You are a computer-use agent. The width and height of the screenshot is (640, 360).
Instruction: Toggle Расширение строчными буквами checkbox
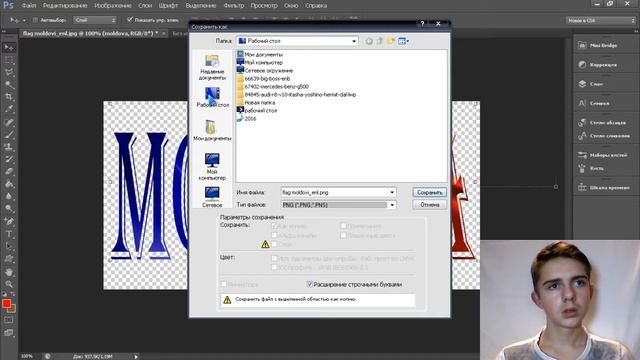point(309,284)
